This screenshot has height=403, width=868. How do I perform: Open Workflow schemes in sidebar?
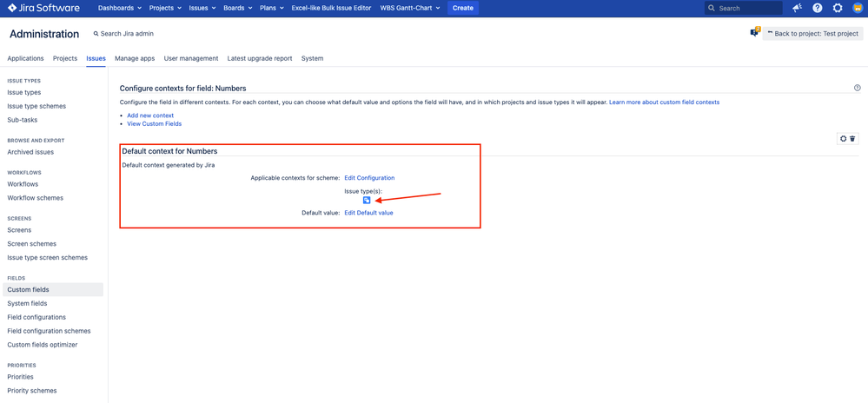click(36, 198)
